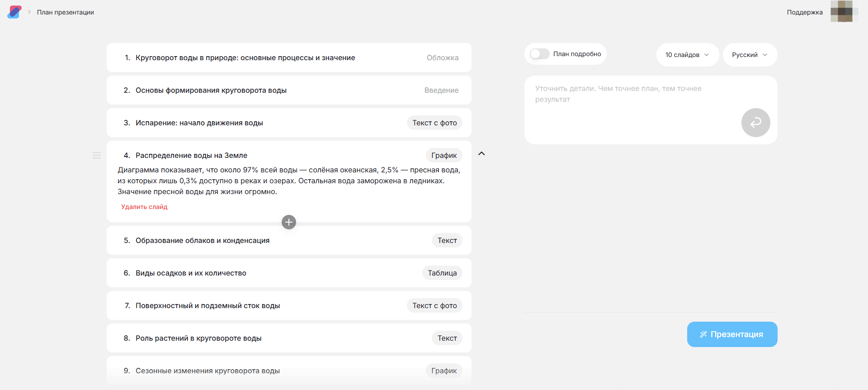The image size is (868, 390).
Task: Open the "Поддержка" link
Action: point(804,12)
